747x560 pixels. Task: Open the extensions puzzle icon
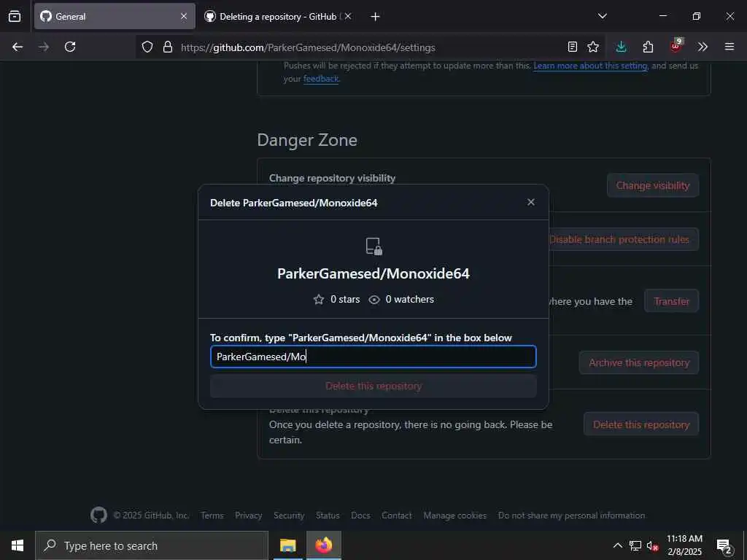[648, 47]
